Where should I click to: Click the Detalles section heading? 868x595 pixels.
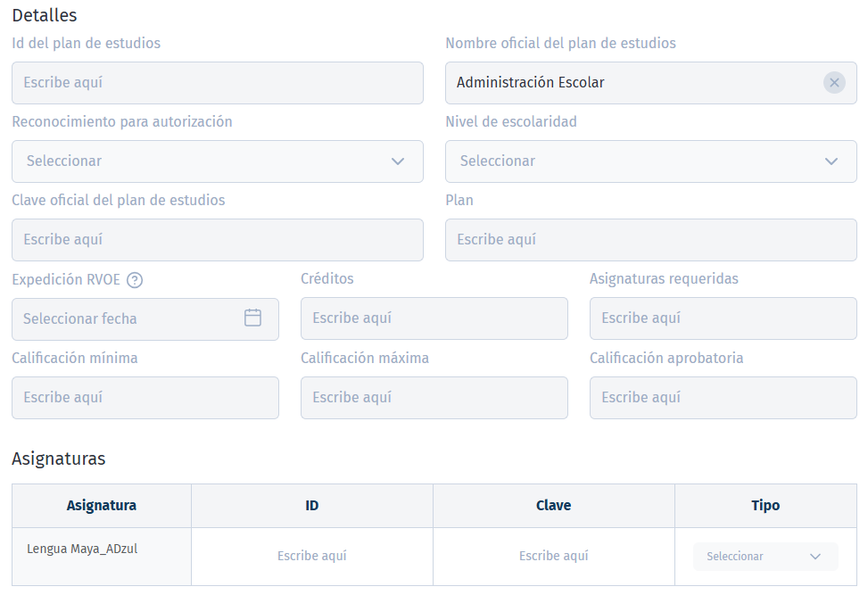coord(44,15)
